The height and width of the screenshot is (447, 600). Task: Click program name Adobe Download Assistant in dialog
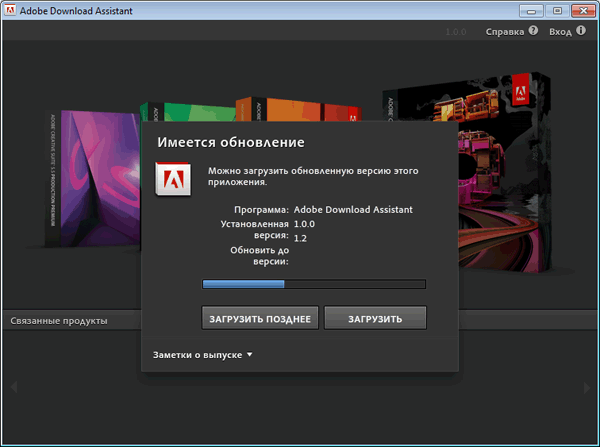tap(353, 210)
